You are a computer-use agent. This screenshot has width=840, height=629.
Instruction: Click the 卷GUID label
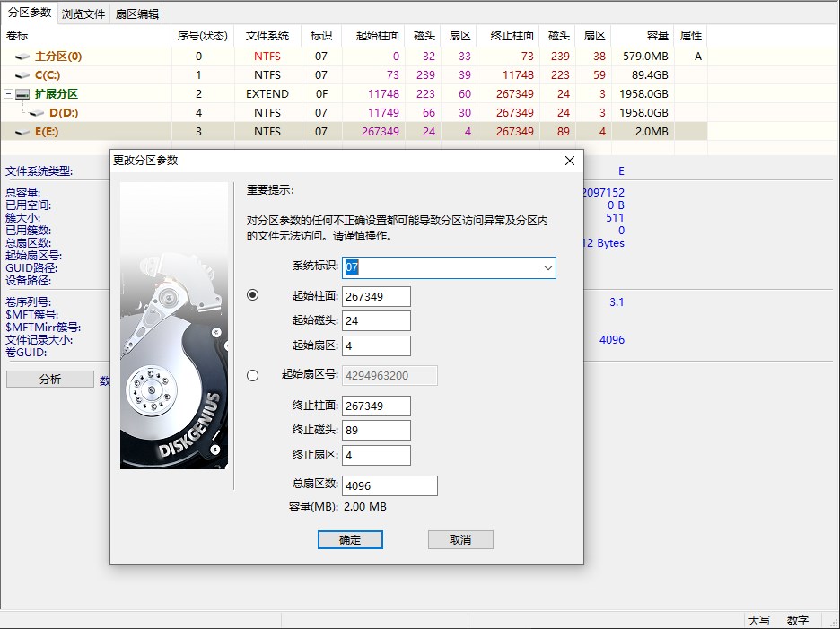tap(26, 353)
